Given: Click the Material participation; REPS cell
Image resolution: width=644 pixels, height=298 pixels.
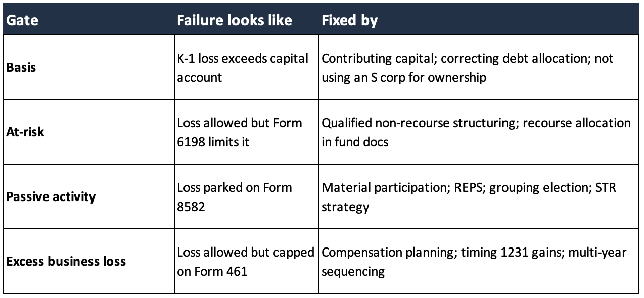Looking at the screenshot, I should coord(479,196).
